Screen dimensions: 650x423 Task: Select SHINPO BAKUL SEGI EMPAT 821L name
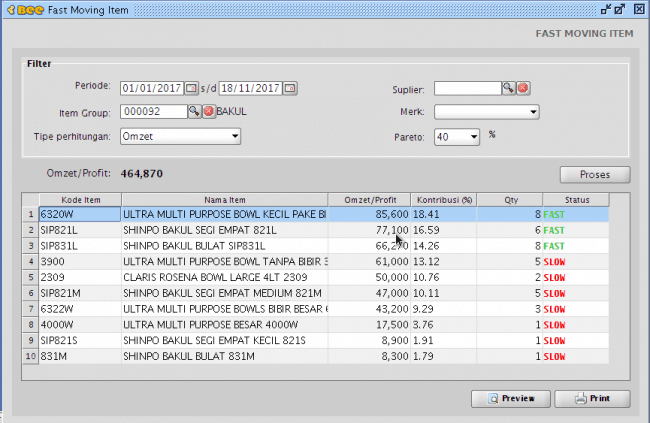click(225, 230)
